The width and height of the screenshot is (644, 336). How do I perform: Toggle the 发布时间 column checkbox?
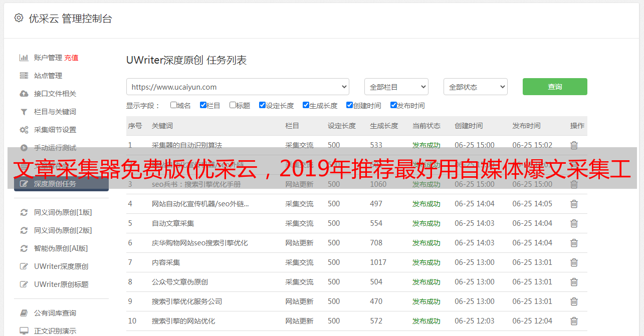pos(393,105)
